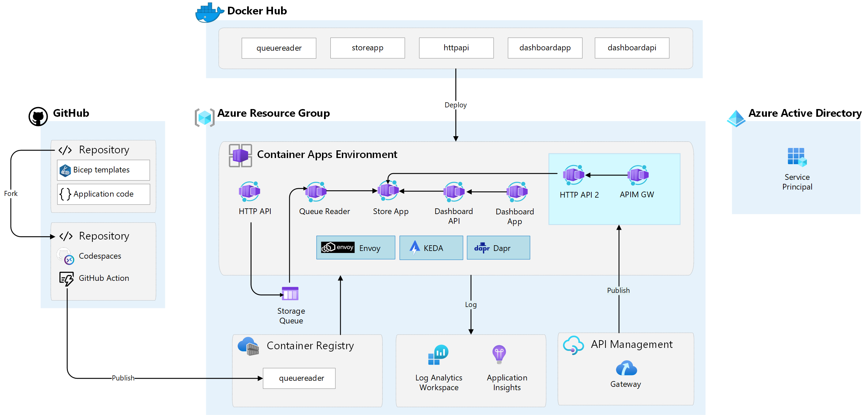This screenshot has width=868, height=415.
Task: Click the Log arrow label
Action: pyautogui.click(x=470, y=305)
